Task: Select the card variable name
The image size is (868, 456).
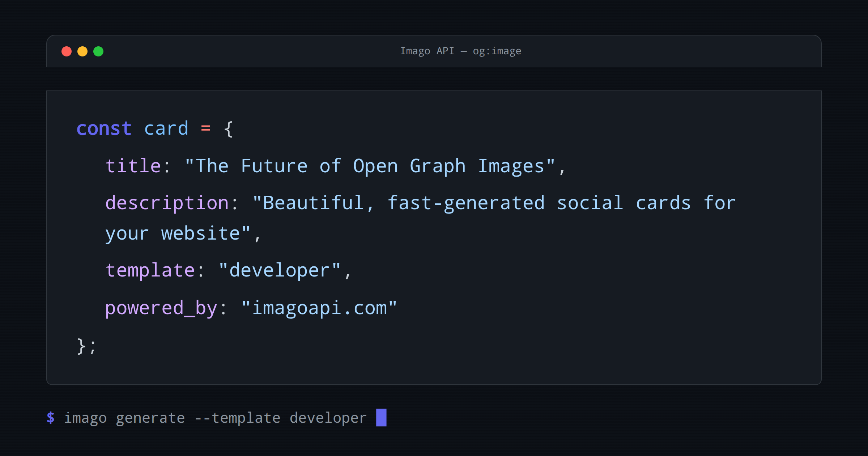Action: [x=166, y=128]
